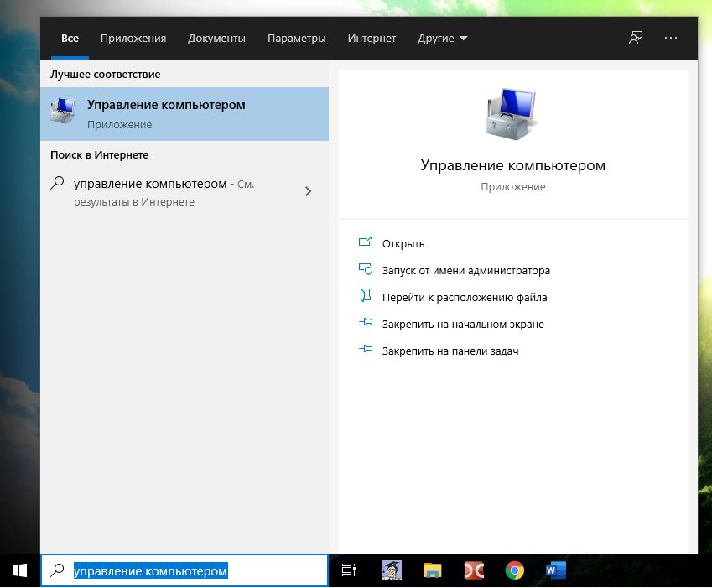Click the Лучшее соответствие heading
Viewport: 712px width, 588px height.
[x=106, y=74]
